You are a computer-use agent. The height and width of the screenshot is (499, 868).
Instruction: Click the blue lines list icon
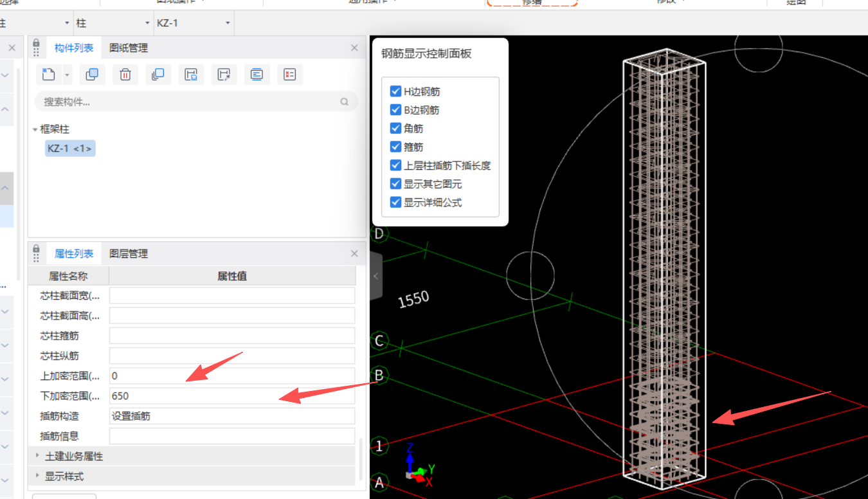click(257, 75)
